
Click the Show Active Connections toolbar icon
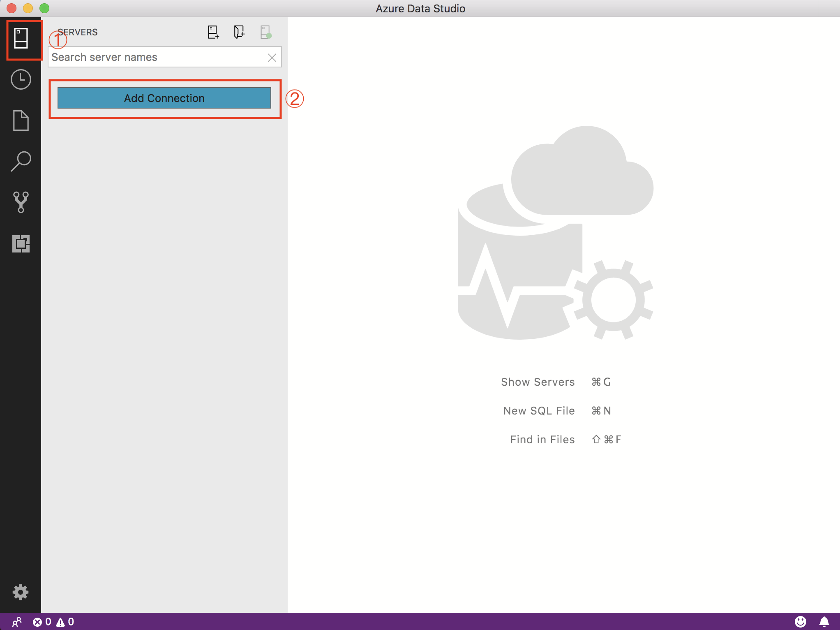[266, 32]
